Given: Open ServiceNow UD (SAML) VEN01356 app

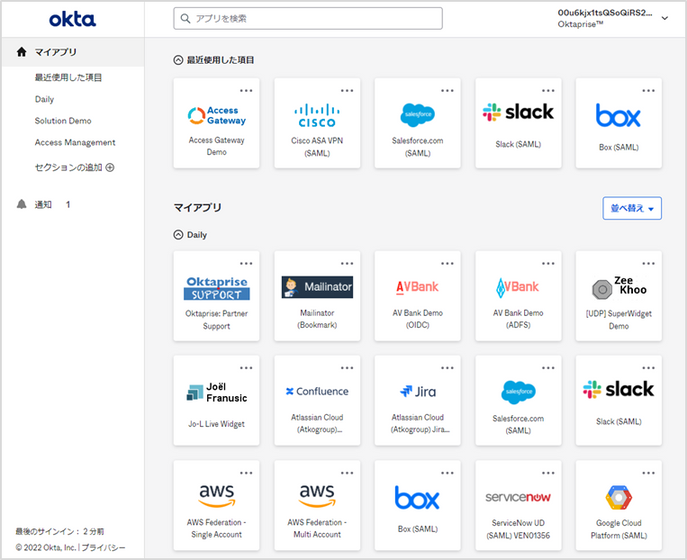Looking at the screenshot, I should point(518,505).
